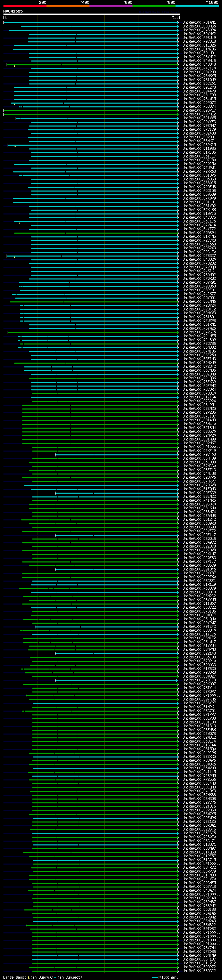Open hit UniRef100_B9YMV2
The image size is (222, 980).
[x=199, y=34]
